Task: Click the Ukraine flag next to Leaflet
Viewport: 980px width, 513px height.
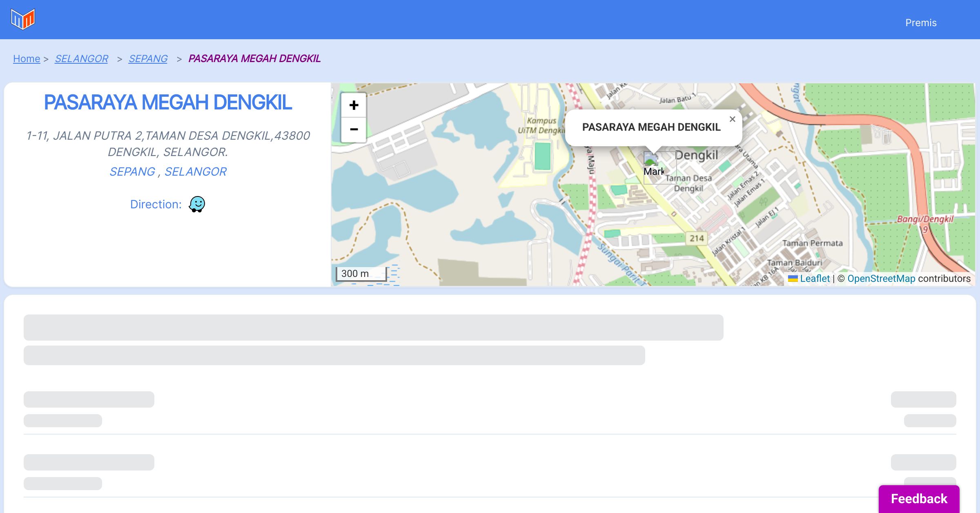Action: pos(793,279)
